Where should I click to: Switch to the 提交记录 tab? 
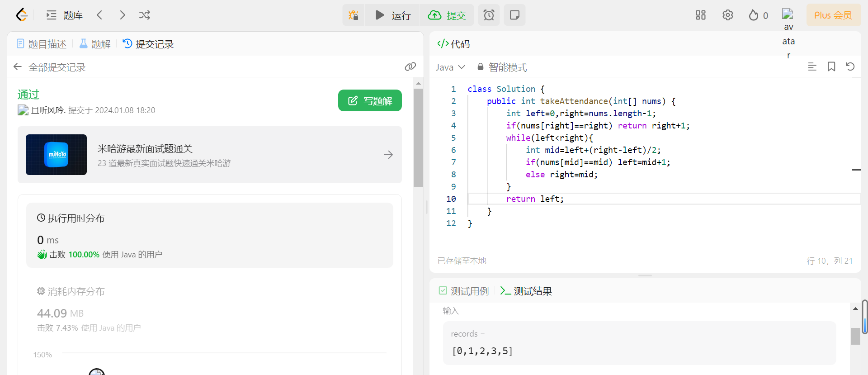tap(148, 44)
